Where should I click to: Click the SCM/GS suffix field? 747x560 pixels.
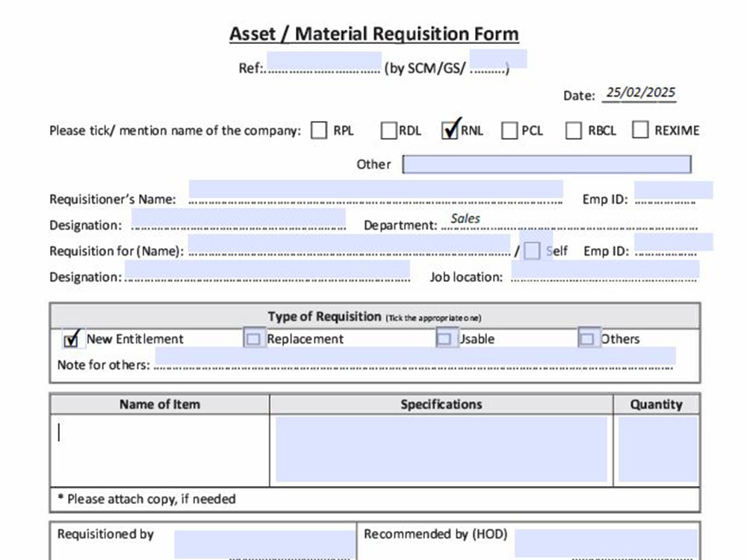click(498, 60)
